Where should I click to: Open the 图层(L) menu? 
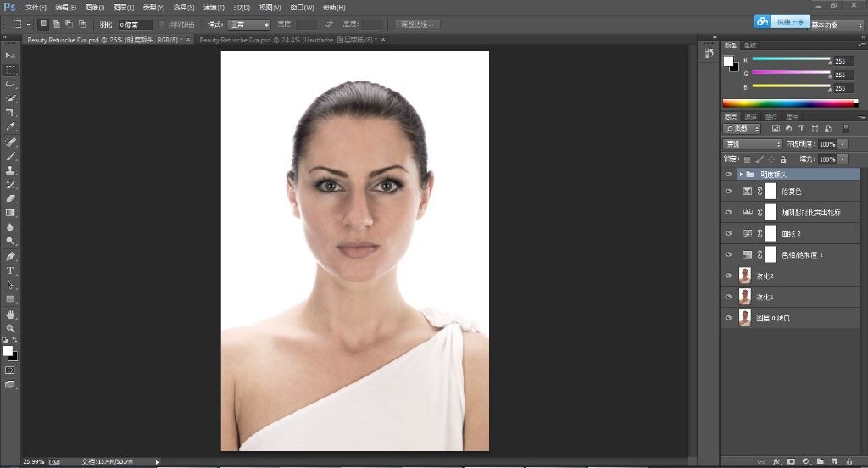pyautogui.click(x=124, y=8)
